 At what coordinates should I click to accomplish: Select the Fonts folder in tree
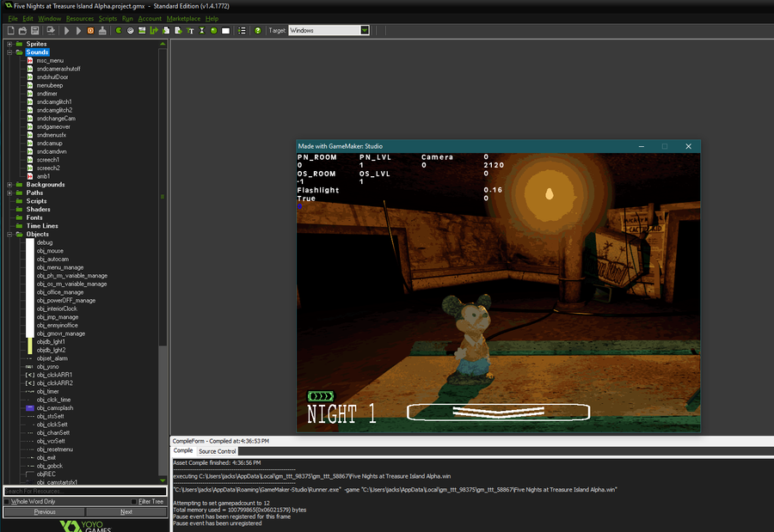(34, 217)
